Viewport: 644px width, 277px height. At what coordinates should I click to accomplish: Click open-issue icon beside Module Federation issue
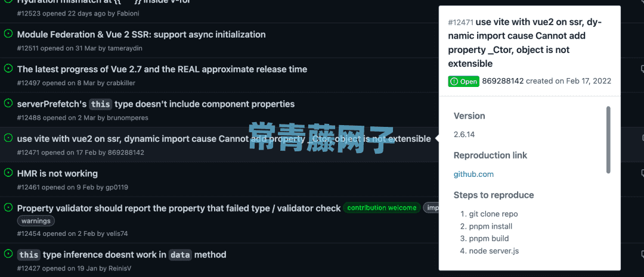click(8, 34)
